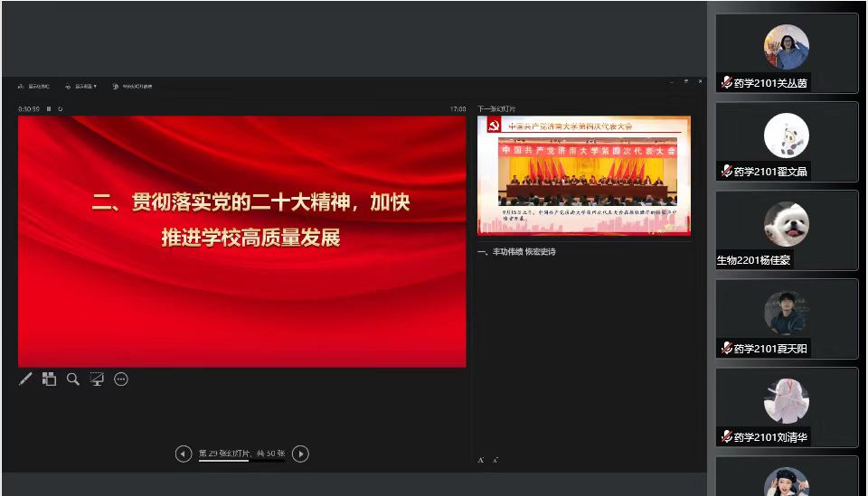Screen dimensions: 868x496
Task: Open more slideshow options ellipsis
Action: (x=121, y=379)
